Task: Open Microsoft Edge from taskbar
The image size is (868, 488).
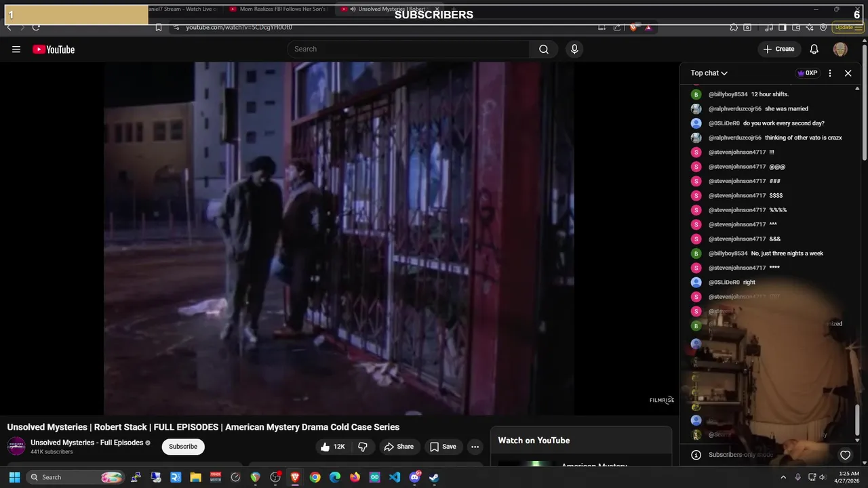Action: 335,477
